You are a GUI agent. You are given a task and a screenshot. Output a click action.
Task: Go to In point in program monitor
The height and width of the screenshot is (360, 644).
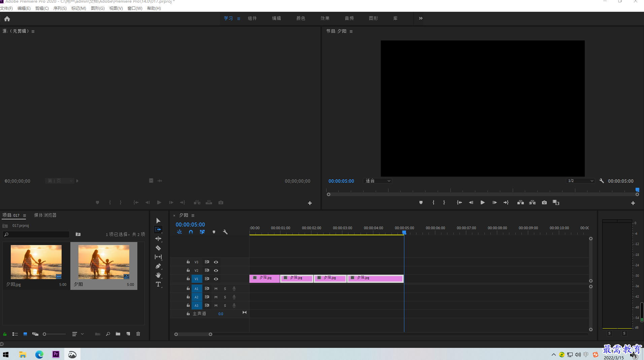click(459, 203)
